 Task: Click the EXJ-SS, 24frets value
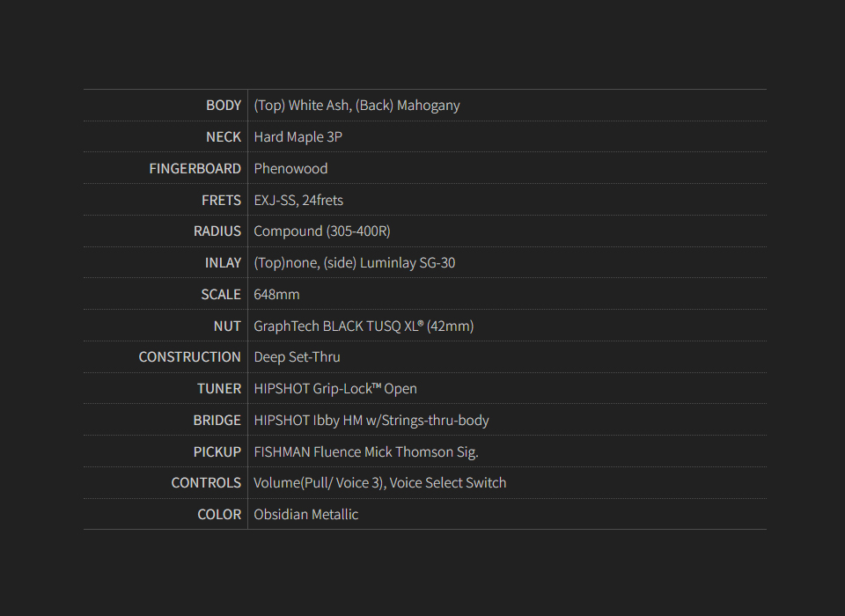click(x=298, y=201)
